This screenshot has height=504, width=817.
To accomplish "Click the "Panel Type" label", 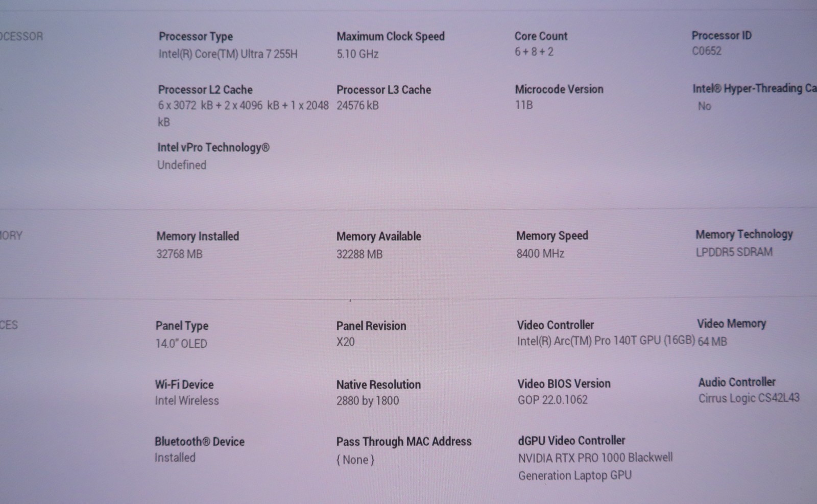I will pyautogui.click(x=182, y=326).
